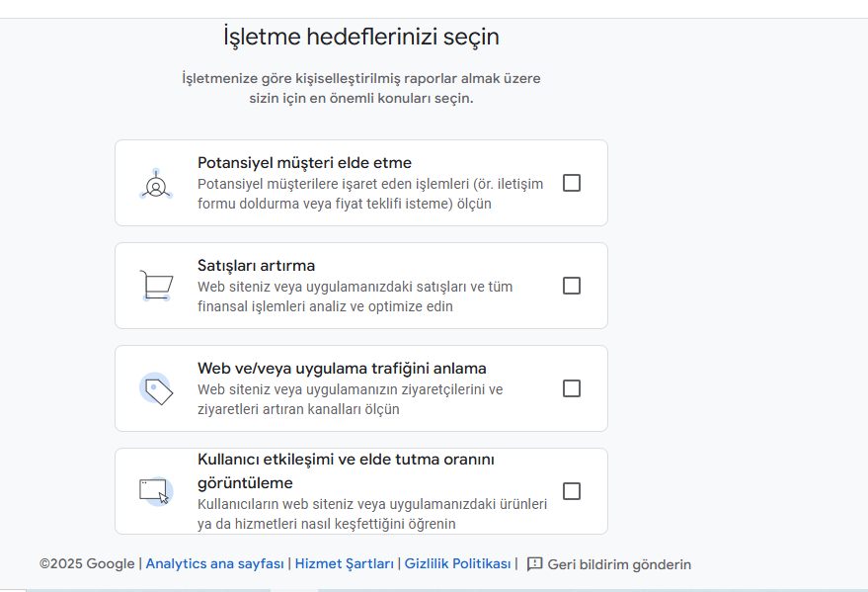Image resolution: width=868 pixels, height=592 pixels.
Task: Go to the Gizlilik Politikası link
Action: point(457,564)
